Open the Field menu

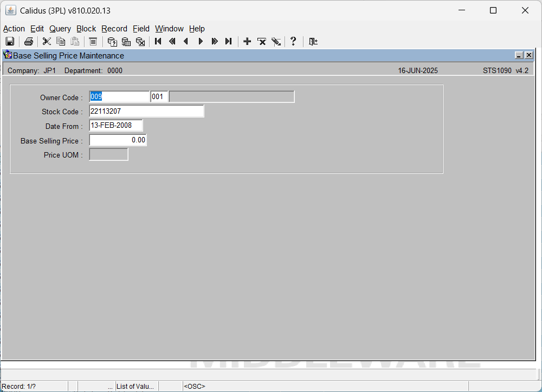tap(141, 29)
